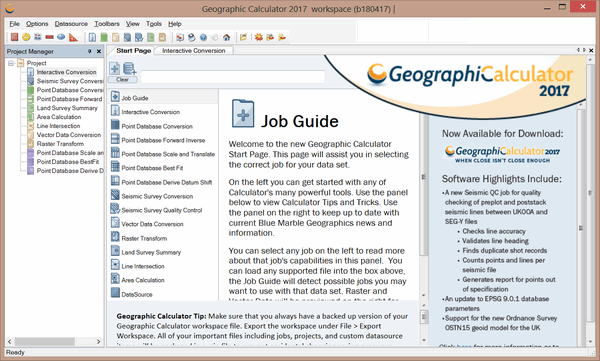Open the Datasource menu
The image size is (600, 361).
[x=71, y=24]
